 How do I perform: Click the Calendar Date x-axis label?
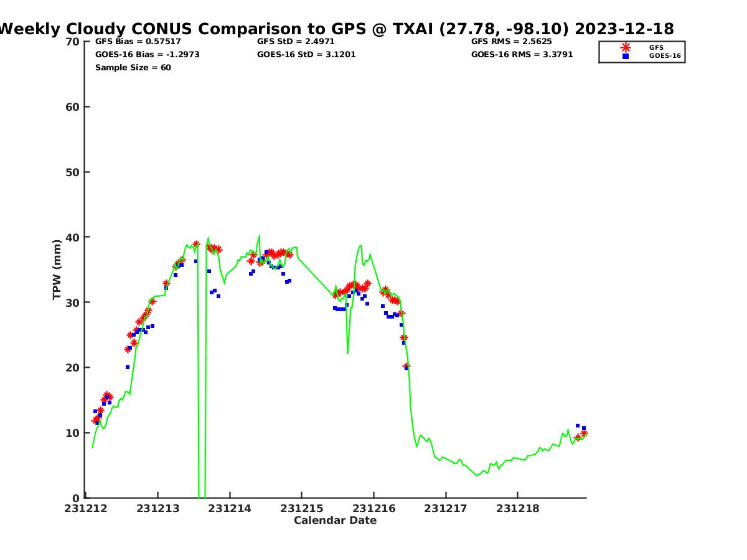[335, 521]
